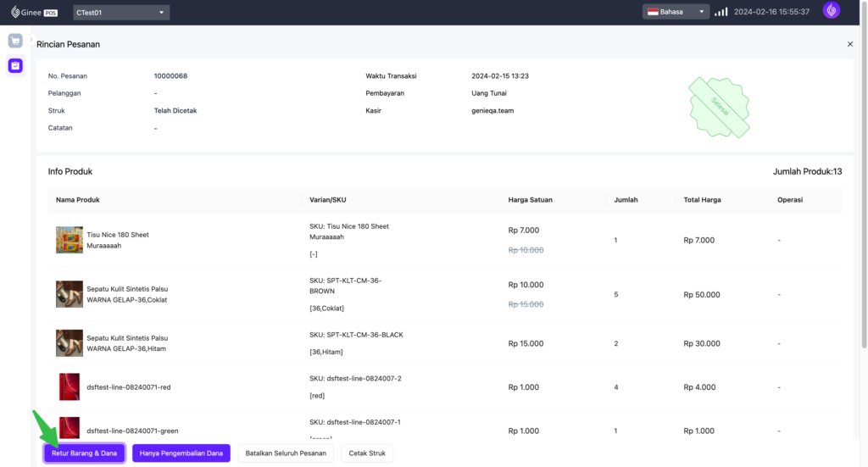Image resolution: width=868 pixels, height=467 pixels.
Task: Click Batalkan Seluruh Pesanan button
Action: (286, 453)
